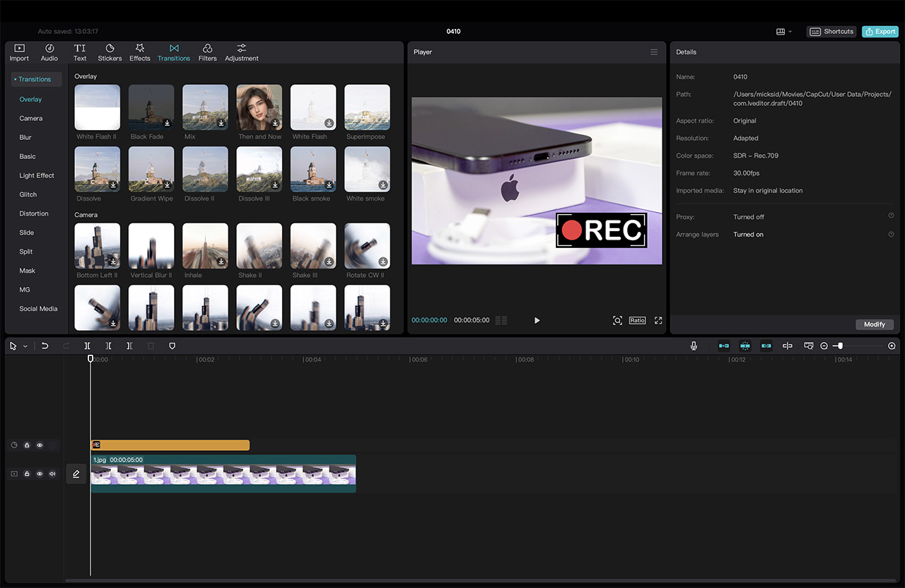Open the Stickers panel

(x=110, y=52)
